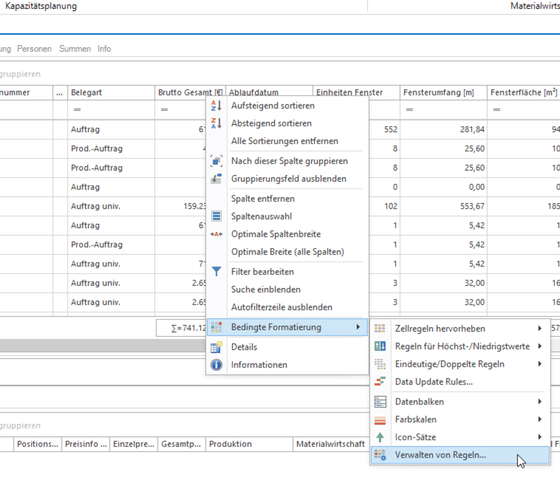
Task: Switch to the Summen tab
Action: click(75, 49)
